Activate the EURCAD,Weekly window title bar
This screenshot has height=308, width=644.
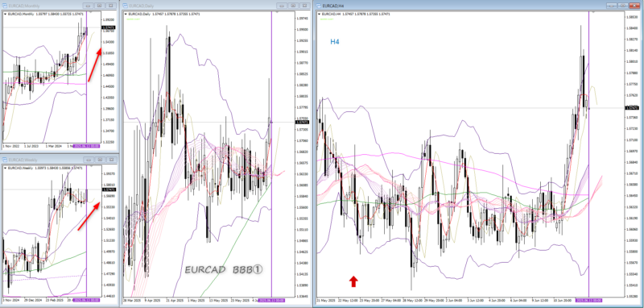(x=41, y=160)
